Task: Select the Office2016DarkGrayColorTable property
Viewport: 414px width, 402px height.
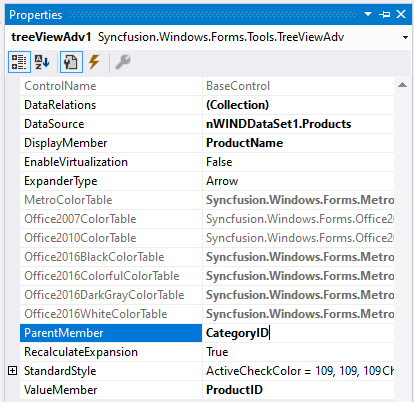Action: tap(111, 295)
